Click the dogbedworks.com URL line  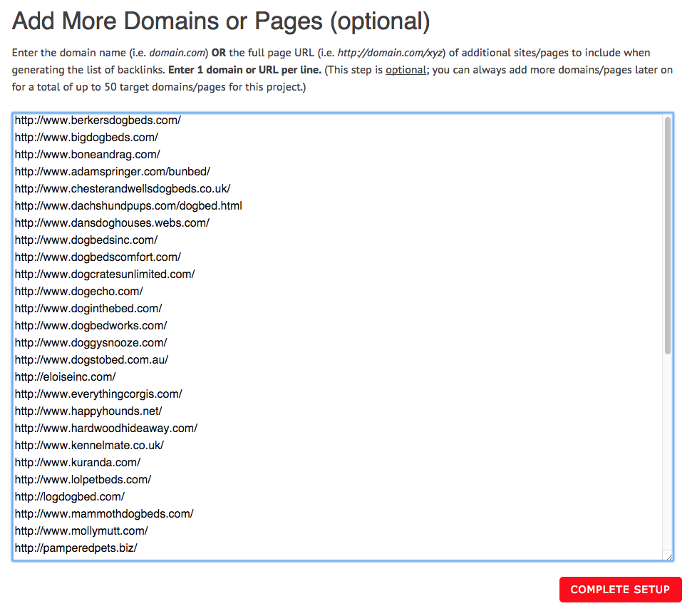point(91,326)
